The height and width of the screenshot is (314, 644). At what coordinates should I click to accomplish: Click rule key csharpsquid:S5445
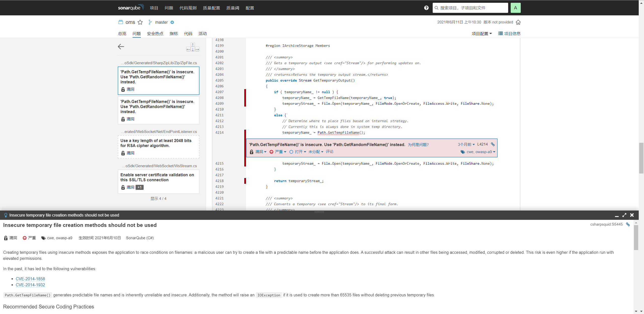point(606,224)
